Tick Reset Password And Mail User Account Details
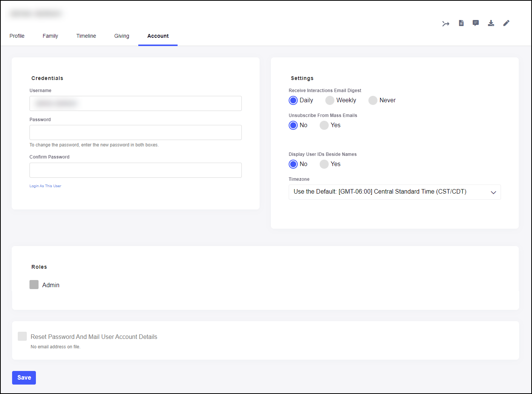Screen dimensions: 532x394 click(x=22, y=337)
